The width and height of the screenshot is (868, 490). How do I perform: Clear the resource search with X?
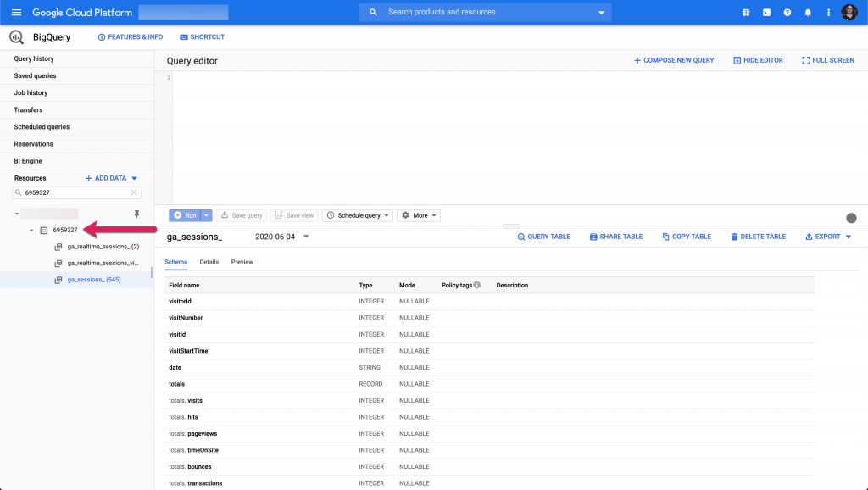pos(133,192)
